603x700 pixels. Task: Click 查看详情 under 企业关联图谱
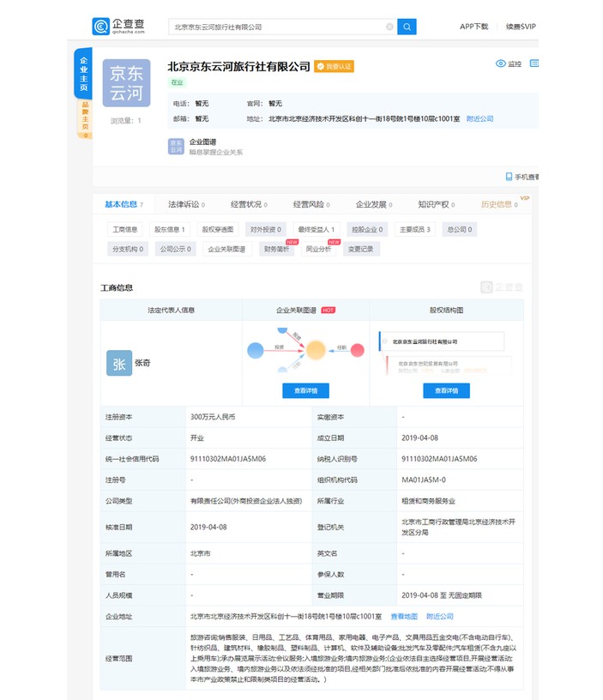[x=305, y=390]
